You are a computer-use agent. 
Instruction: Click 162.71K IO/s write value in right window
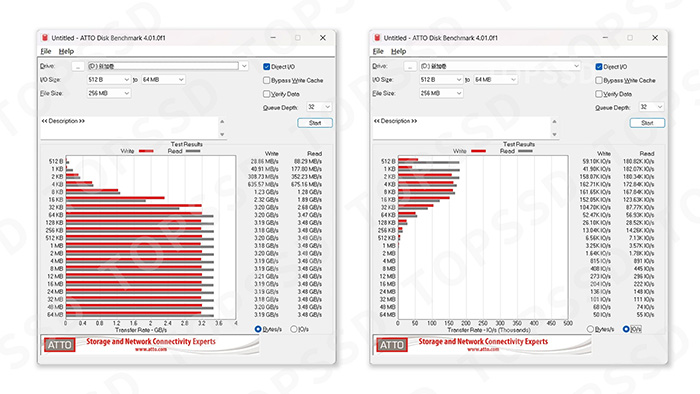click(x=595, y=184)
